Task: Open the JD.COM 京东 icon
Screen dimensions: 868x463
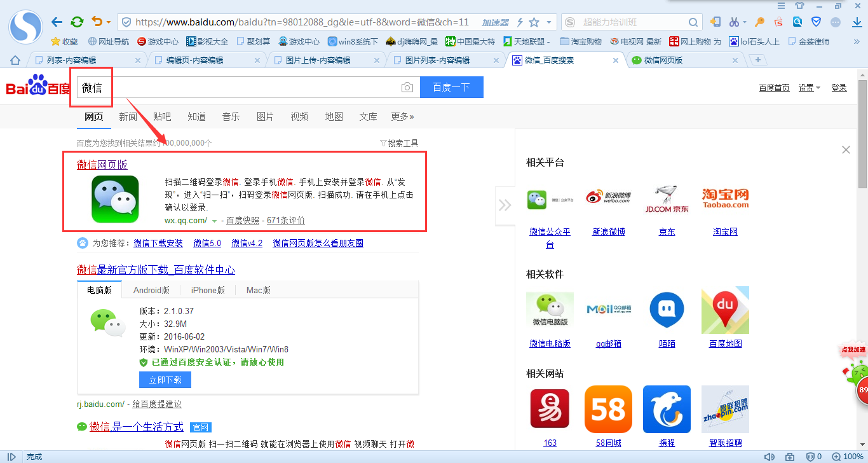Action: (x=667, y=199)
